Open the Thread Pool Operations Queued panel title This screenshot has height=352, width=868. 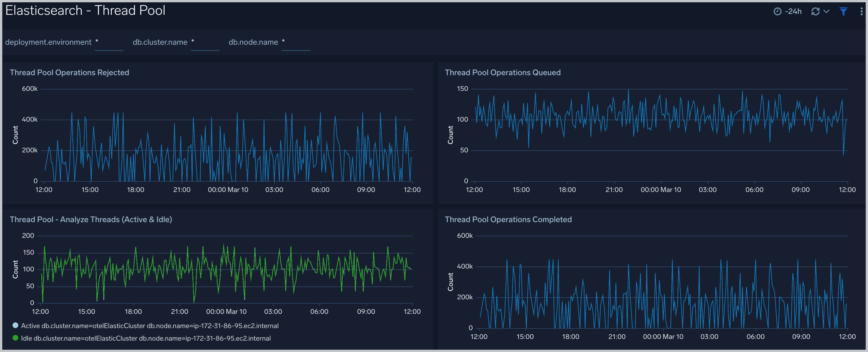[x=503, y=72]
